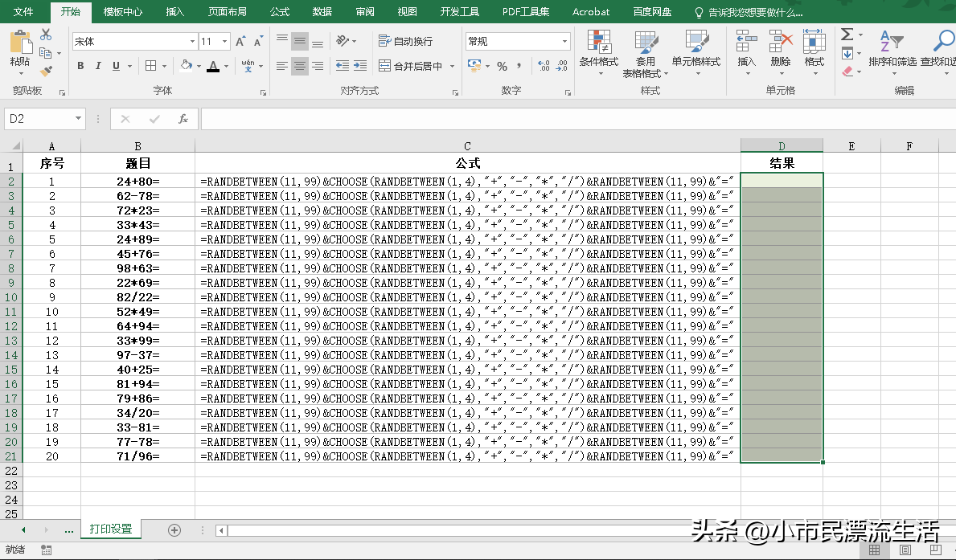The image size is (956, 560).
Task: Open 套用表格格式 table format
Action: point(646,54)
